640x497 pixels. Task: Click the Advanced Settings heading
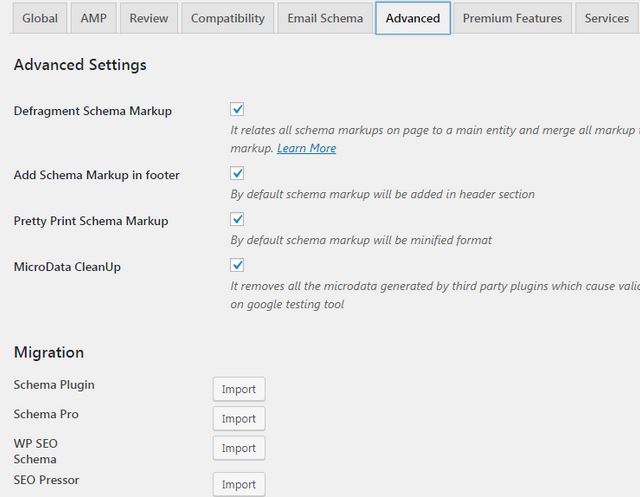pyautogui.click(x=80, y=65)
